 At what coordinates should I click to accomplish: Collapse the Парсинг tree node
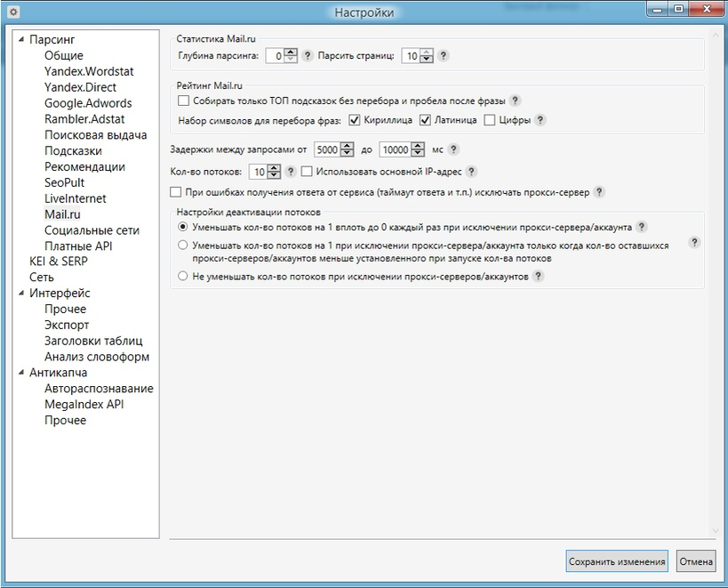[21, 40]
